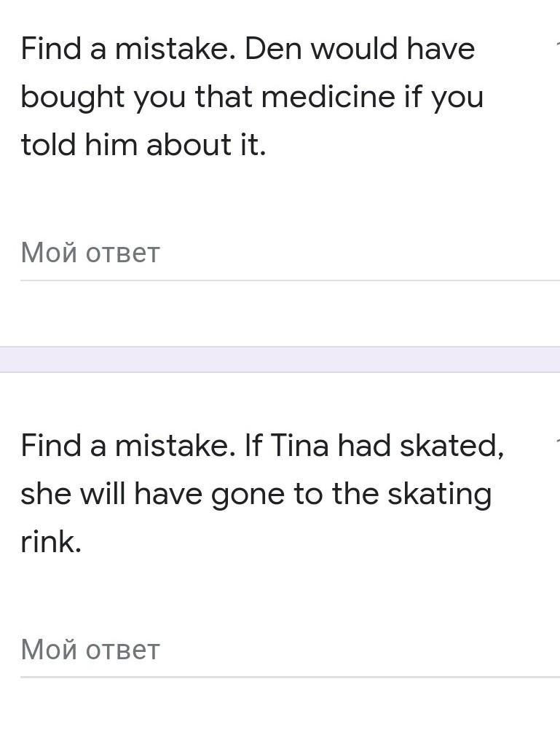Click the underline below the first answer
The height and width of the screenshot is (735, 560).
pyautogui.click(x=290, y=280)
